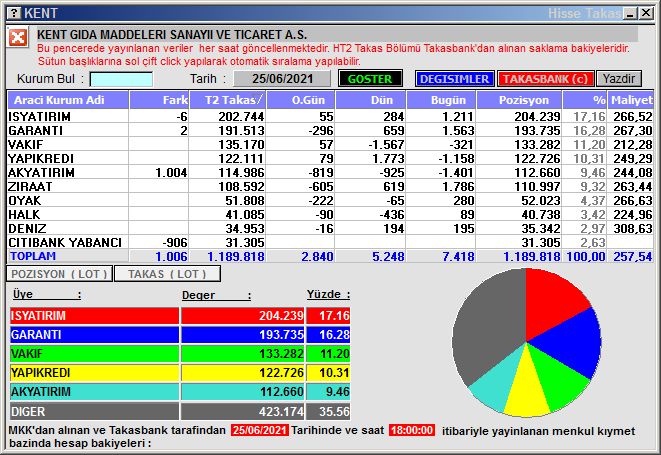The image size is (661, 455).
Task: Select the YAPIKREDI table row name
Action: [41, 158]
